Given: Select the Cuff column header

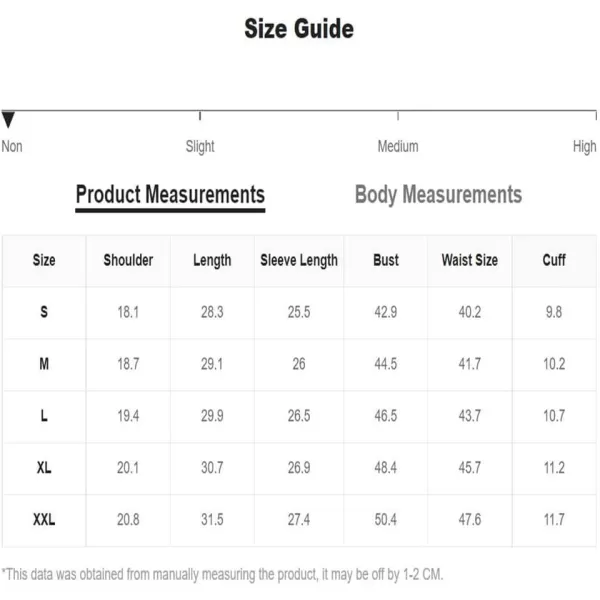Looking at the screenshot, I should coord(554,260).
